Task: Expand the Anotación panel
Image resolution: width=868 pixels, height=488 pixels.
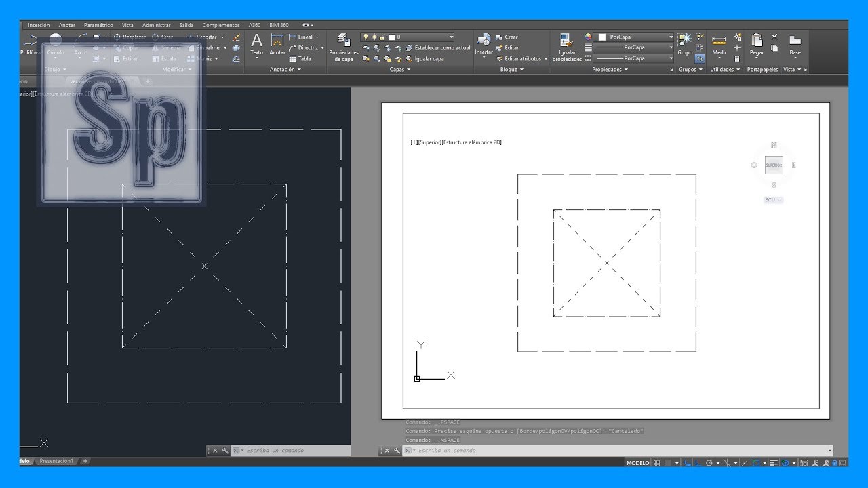Action: coord(285,69)
